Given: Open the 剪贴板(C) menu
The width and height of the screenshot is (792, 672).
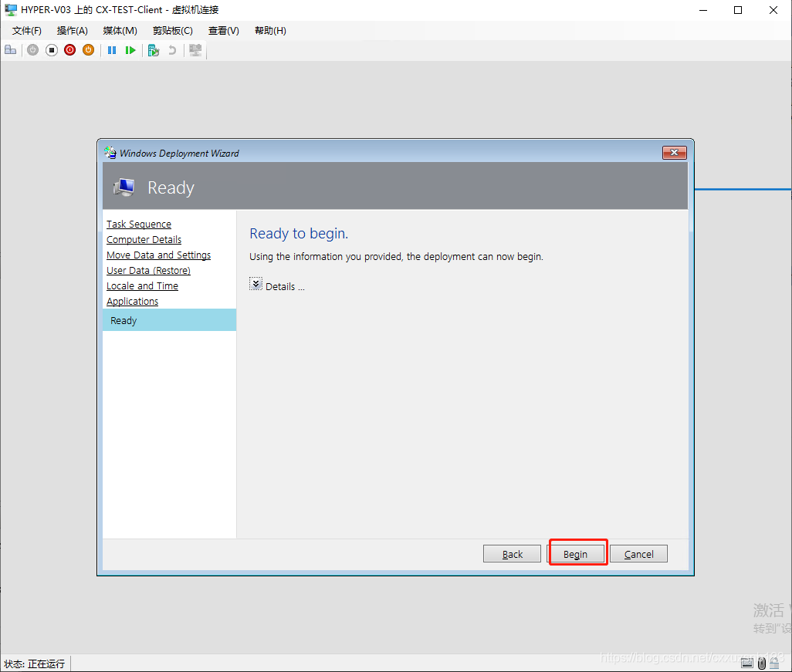Looking at the screenshot, I should click(x=173, y=31).
